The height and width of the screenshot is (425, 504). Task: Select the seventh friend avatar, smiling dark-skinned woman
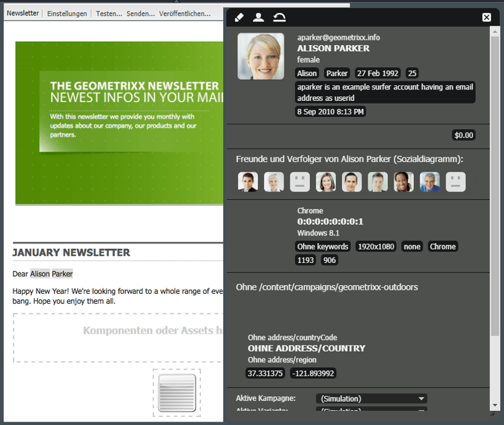coord(404,182)
